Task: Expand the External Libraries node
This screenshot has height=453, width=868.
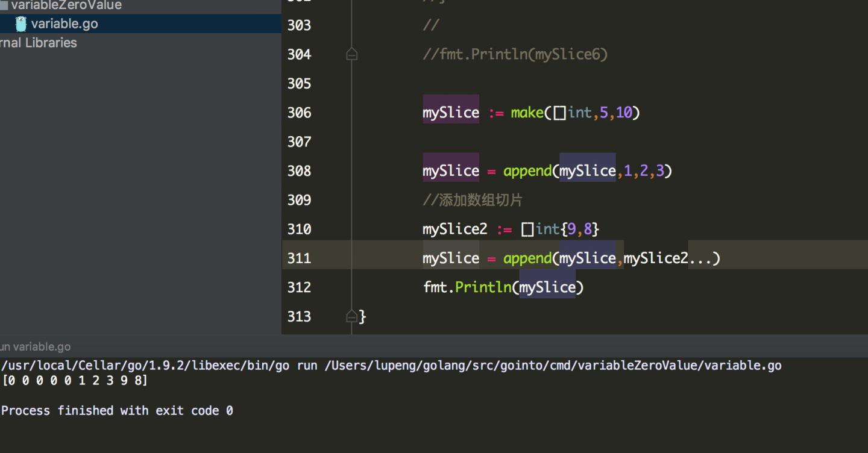Action: [39, 43]
